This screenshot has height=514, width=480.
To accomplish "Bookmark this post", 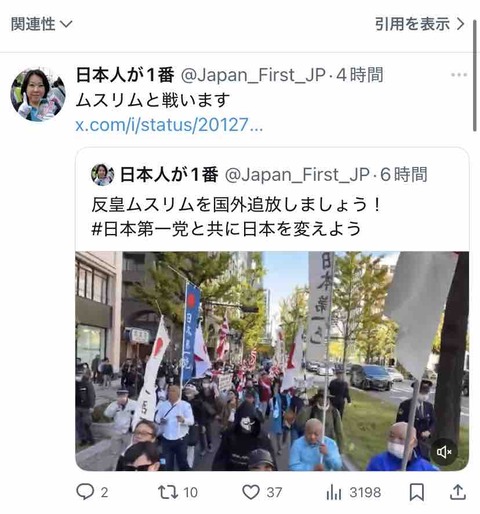I will (417, 492).
